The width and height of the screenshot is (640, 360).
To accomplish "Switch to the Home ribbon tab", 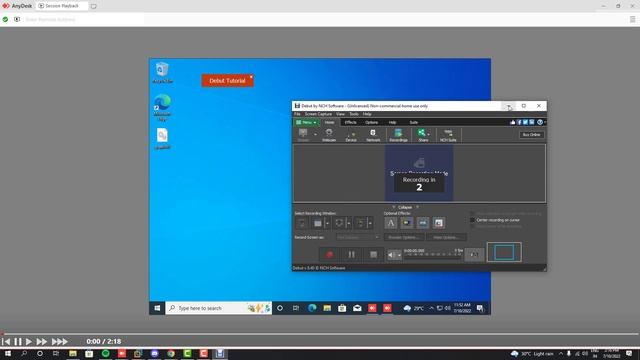I will (329, 122).
